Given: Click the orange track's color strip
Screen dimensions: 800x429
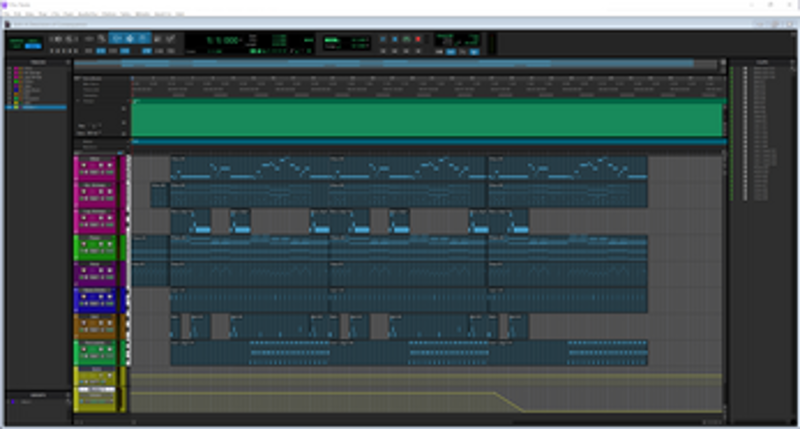Looking at the screenshot, I should [77, 326].
